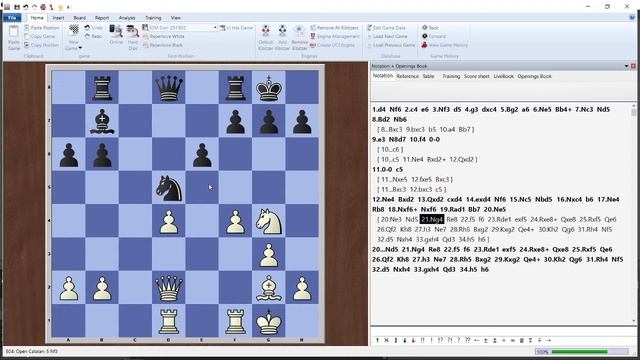Click the white knight on g4
640x360 pixels.
[x=269, y=221]
